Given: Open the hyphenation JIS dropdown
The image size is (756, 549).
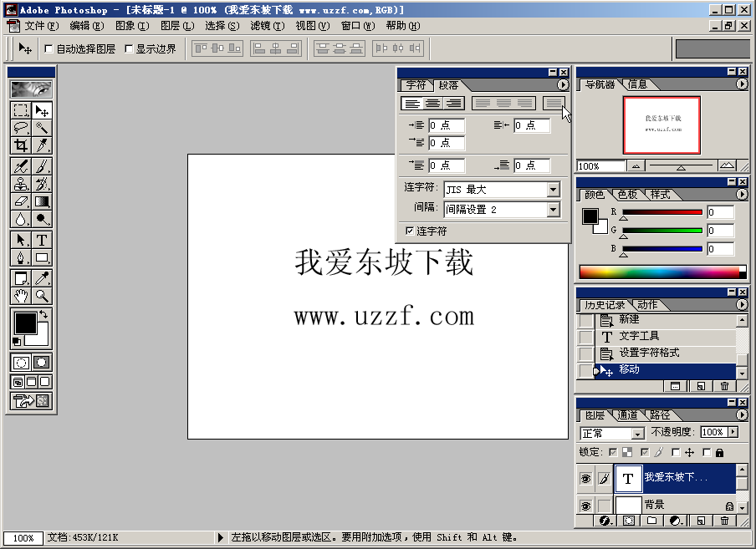Looking at the screenshot, I should 553,190.
